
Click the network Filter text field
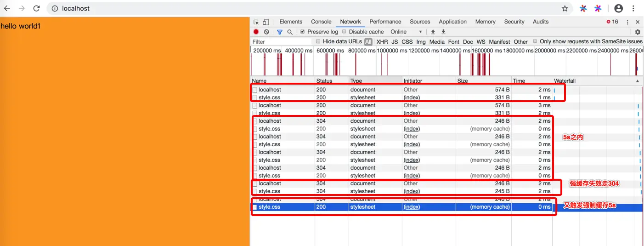(281, 42)
